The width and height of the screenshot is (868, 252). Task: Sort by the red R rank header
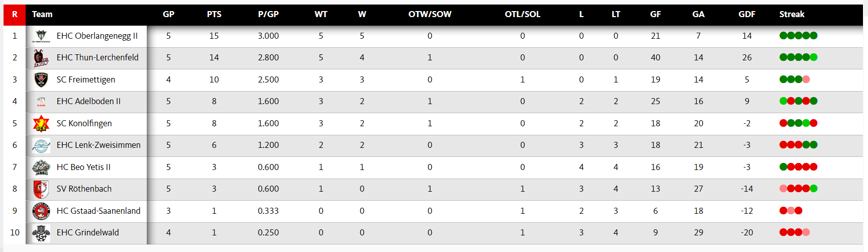[15, 14]
